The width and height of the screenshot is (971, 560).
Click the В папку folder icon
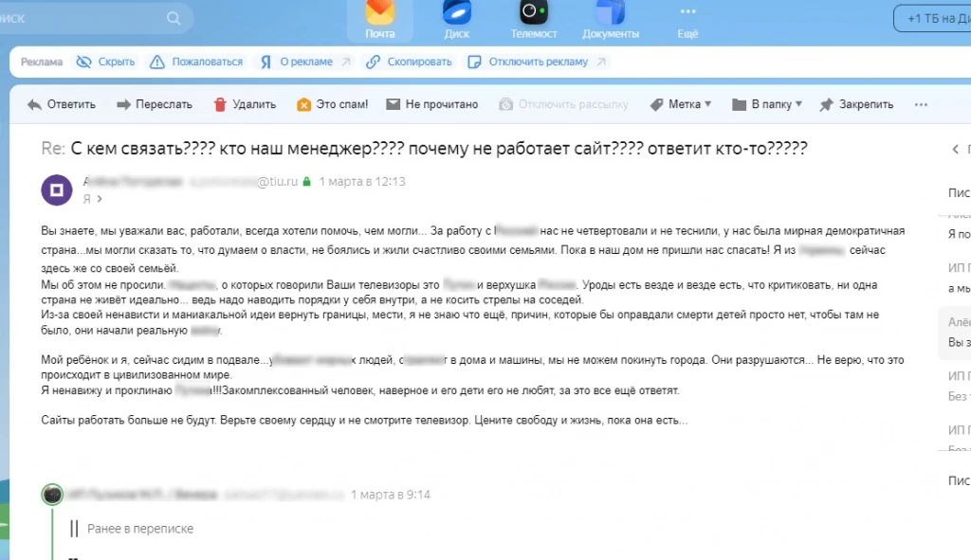739,104
